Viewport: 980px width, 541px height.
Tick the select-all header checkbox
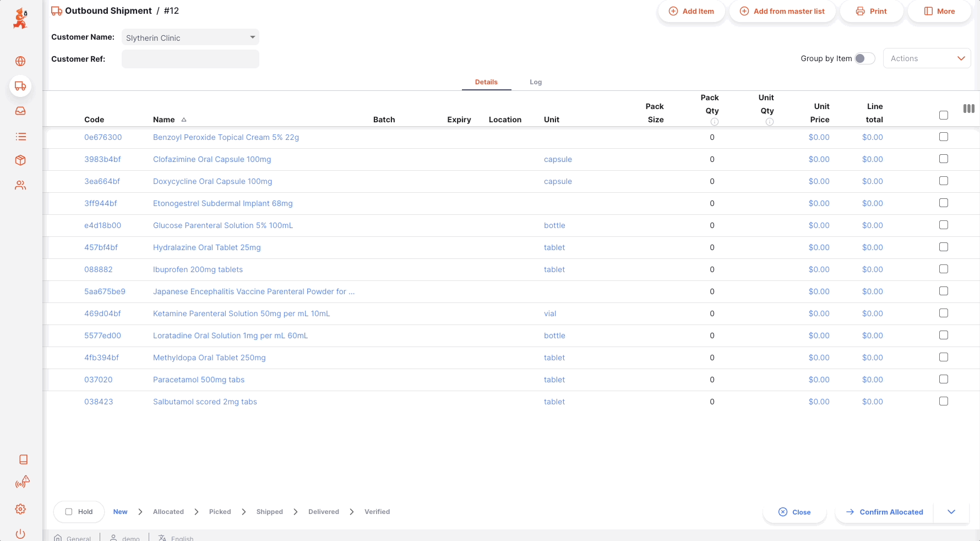943,115
